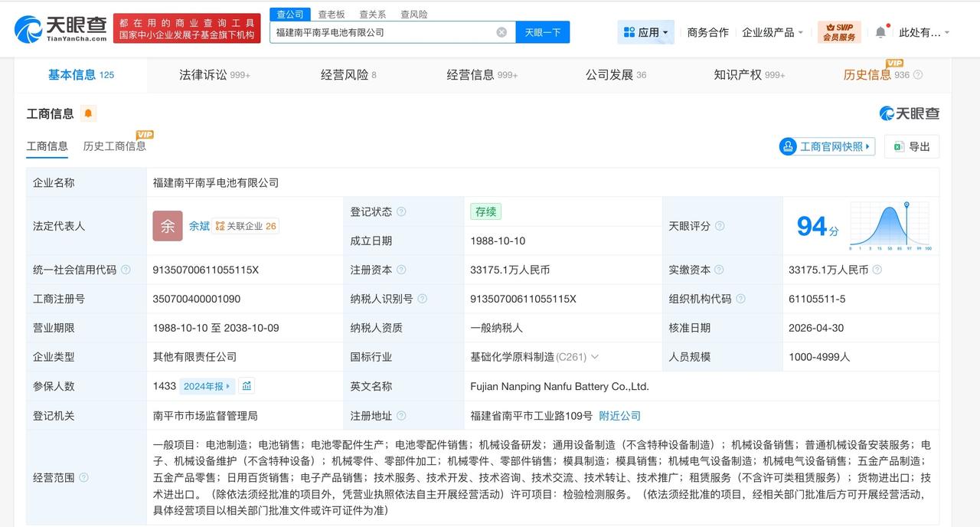Open the 此处有… account dropdown
Viewport: 980px width, 527px height.
tap(924, 32)
